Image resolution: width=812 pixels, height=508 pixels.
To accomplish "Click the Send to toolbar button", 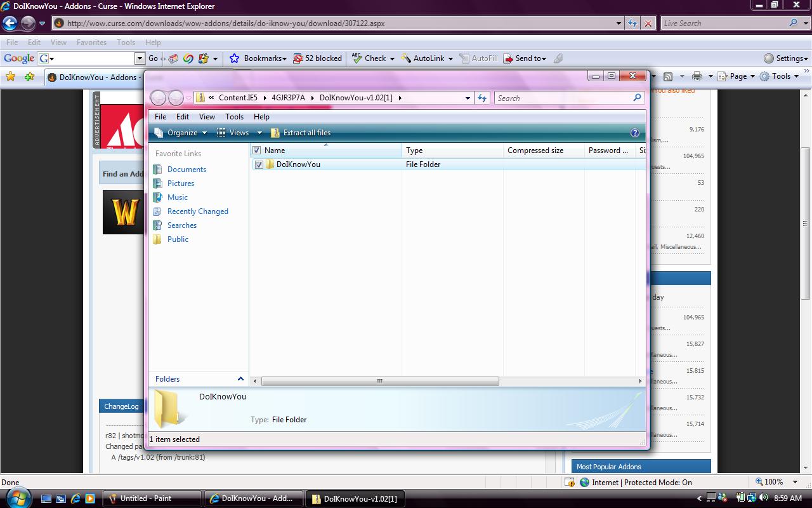I will click(x=524, y=58).
